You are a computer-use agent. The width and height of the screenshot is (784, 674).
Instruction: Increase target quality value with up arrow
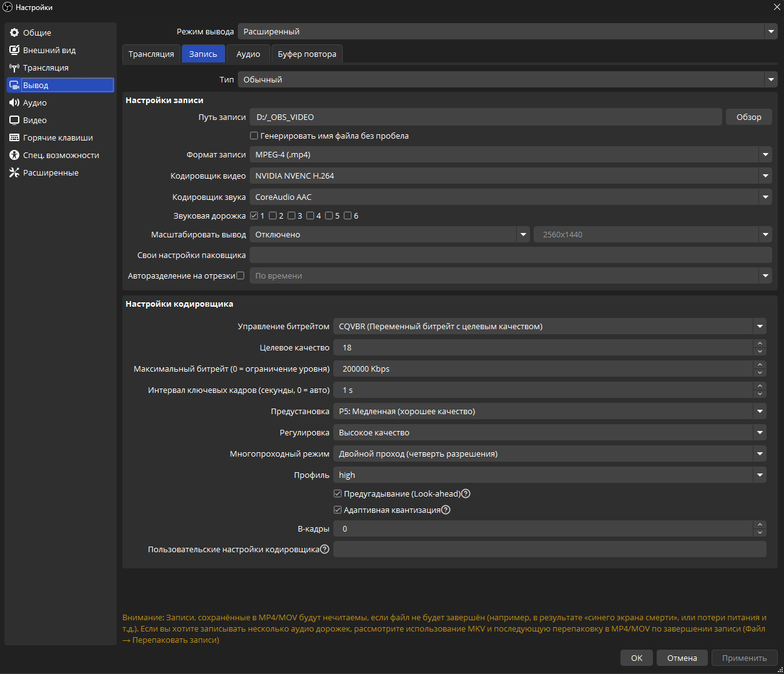[760, 344]
